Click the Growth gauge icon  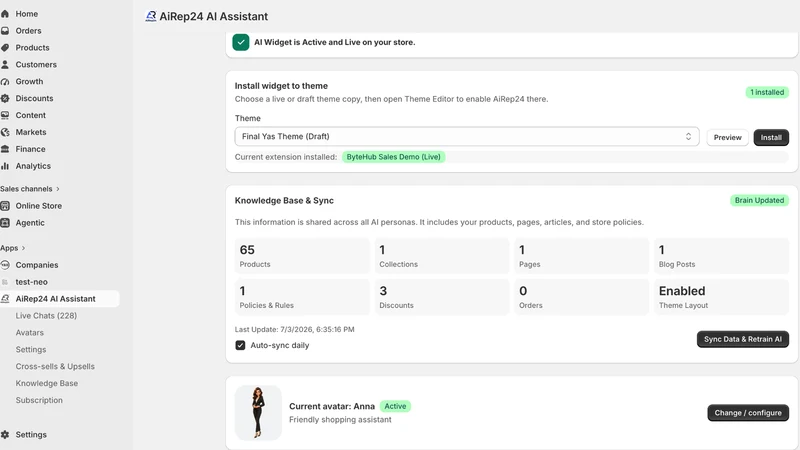[x=5, y=81]
